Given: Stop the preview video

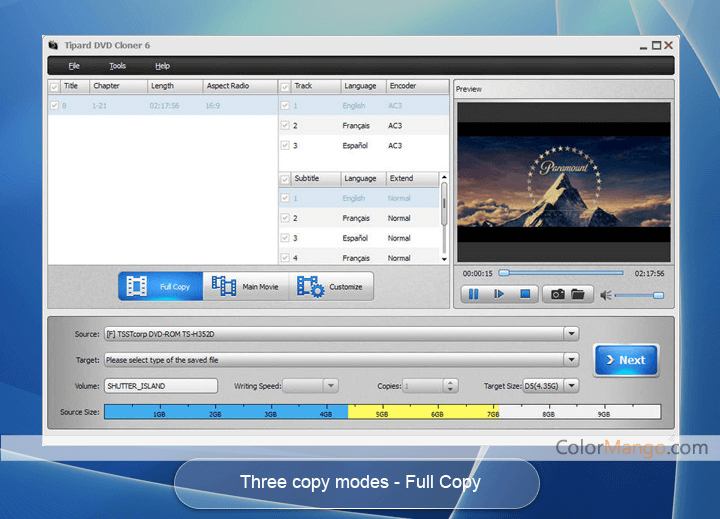Looking at the screenshot, I should [x=524, y=294].
